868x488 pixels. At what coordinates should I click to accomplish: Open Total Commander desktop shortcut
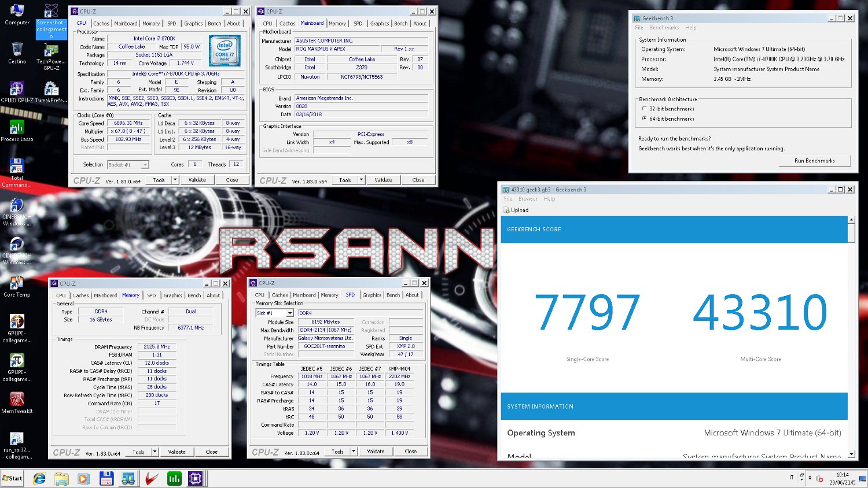[17, 173]
